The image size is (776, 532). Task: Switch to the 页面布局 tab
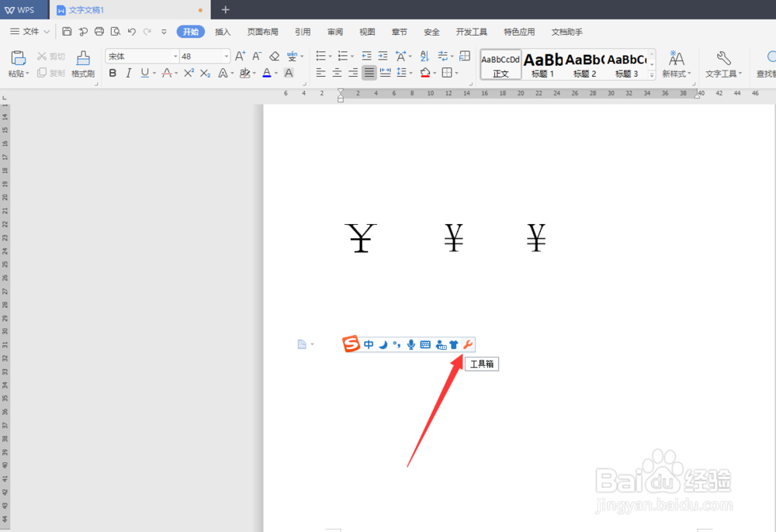coord(263,32)
